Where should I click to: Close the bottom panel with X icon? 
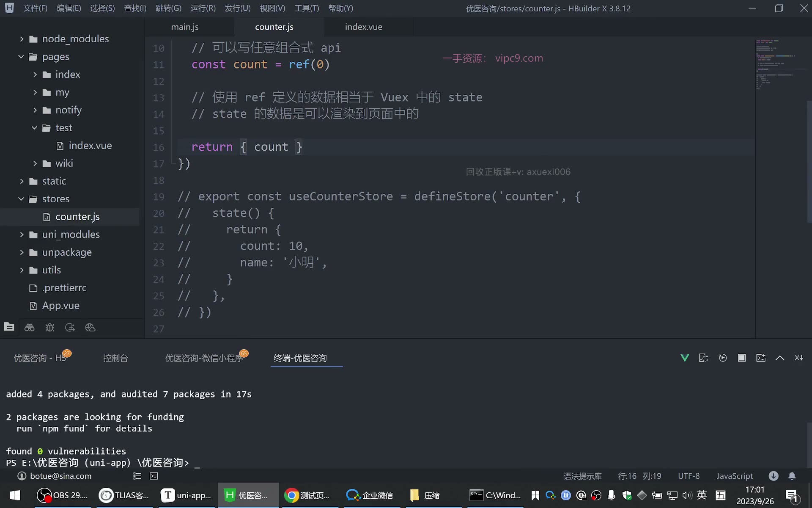[799, 358]
